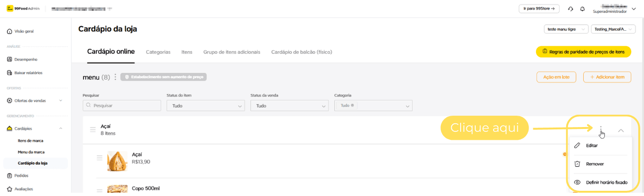The height and width of the screenshot is (196, 644).
Task: Click the notification bell icon
Action: 583,9
